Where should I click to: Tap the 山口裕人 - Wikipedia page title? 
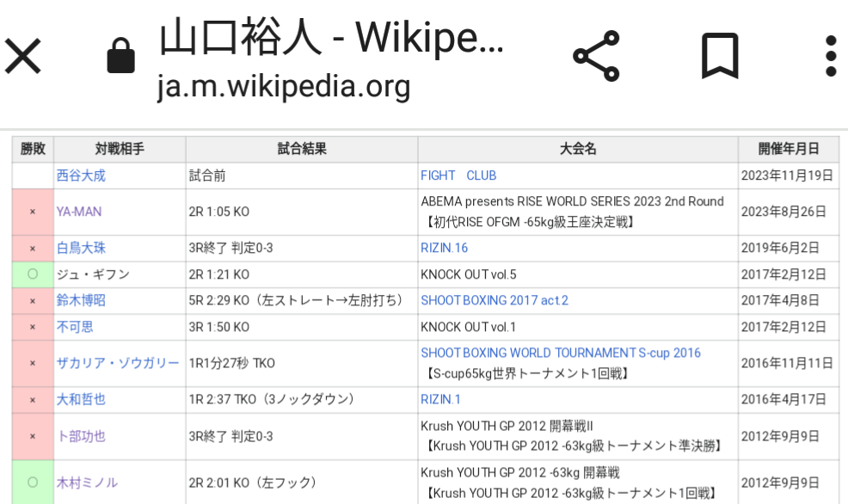pyautogui.click(x=331, y=37)
